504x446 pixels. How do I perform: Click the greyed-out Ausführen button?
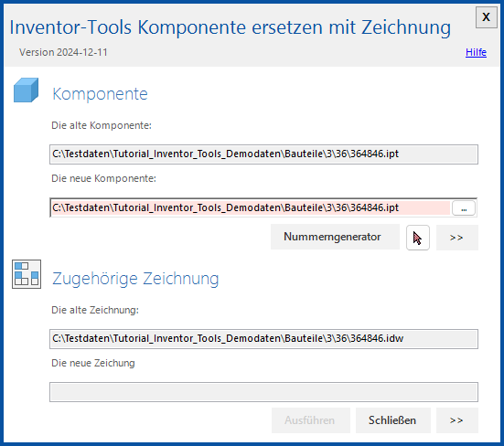pyautogui.click(x=310, y=420)
